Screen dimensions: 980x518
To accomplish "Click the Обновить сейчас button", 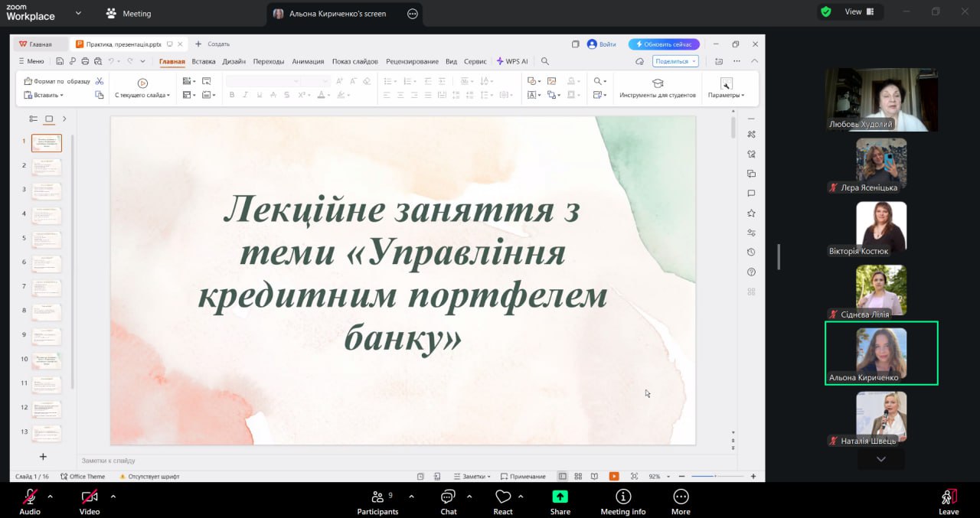I will pyautogui.click(x=664, y=44).
